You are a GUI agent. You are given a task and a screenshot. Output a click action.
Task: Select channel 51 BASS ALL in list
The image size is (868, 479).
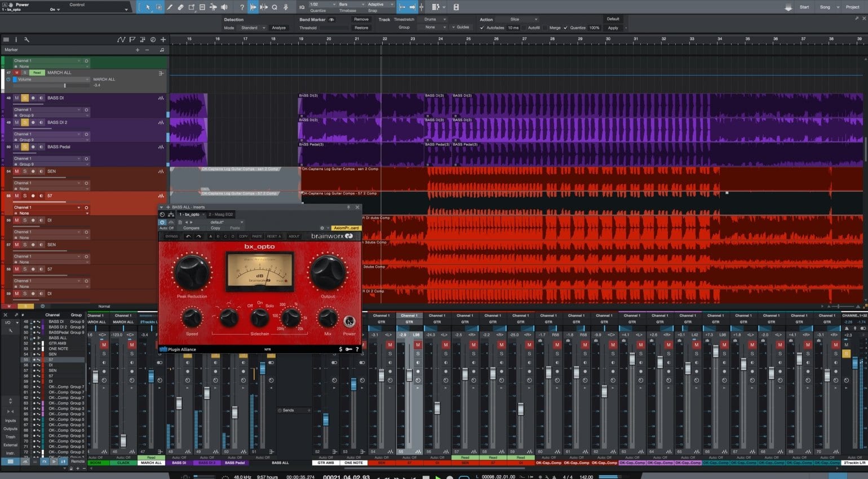pyautogui.click(x=54, y=338)
